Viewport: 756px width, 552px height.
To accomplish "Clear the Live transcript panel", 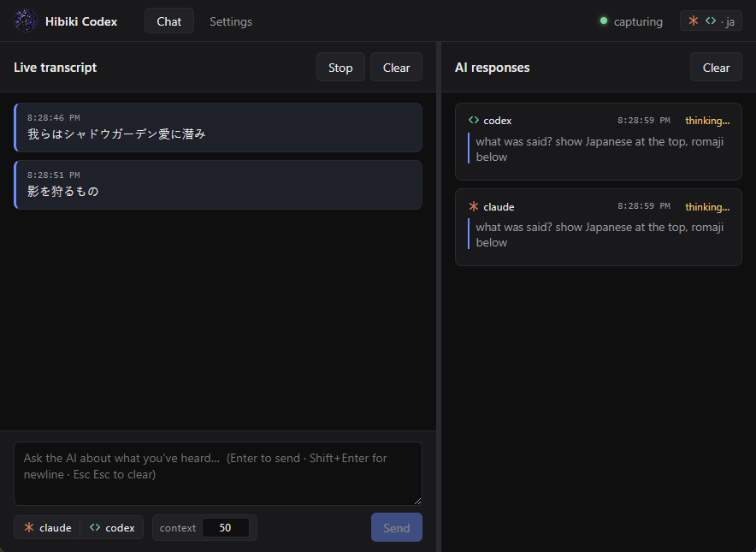I will tap(396, 67).
